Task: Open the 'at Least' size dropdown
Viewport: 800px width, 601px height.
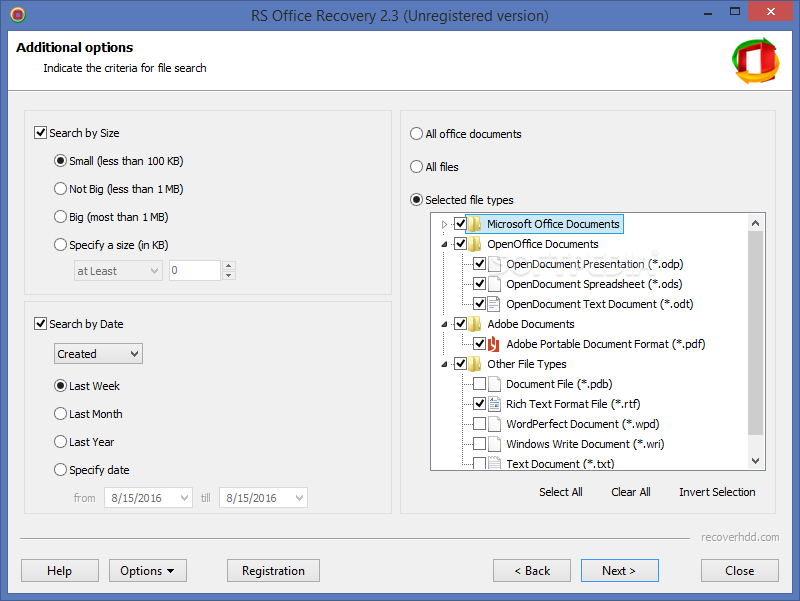Action: pyautogui.click(x=118, y=271)
